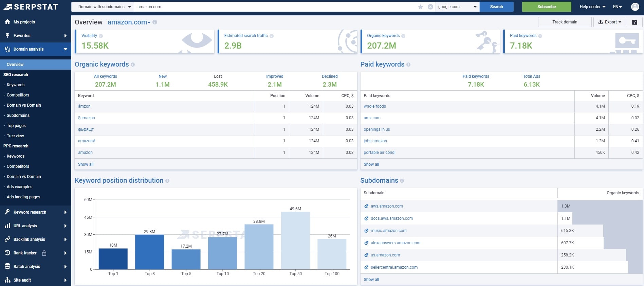
Task: Open external link icon for aws.amazon.com
Action: pos(366,206)
